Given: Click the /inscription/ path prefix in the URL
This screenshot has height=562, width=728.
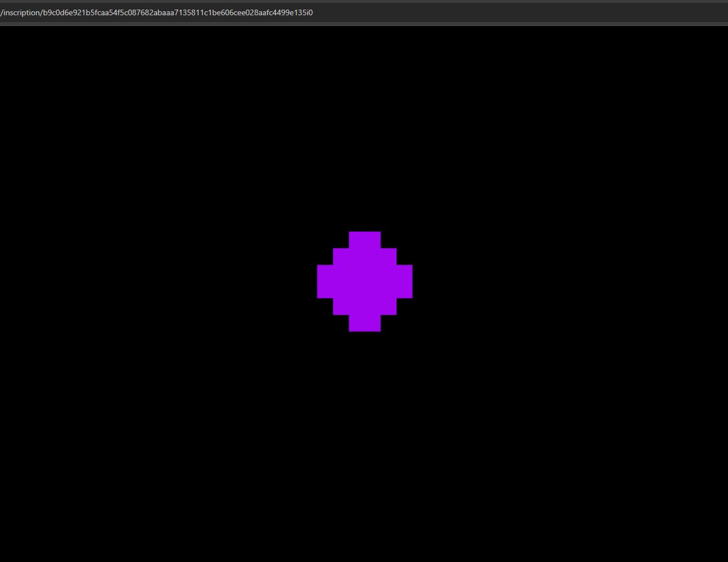Looking at the screenshot, I should (x=20, y=12).
